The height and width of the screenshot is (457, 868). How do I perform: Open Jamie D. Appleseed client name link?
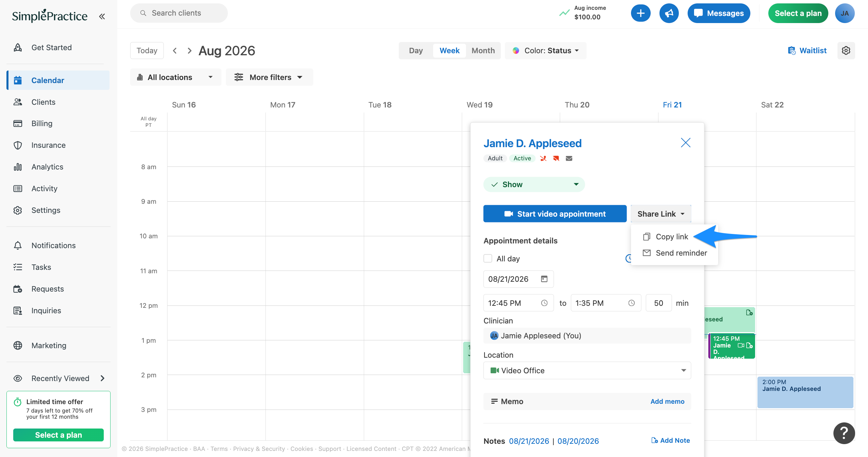coord(532,143)
